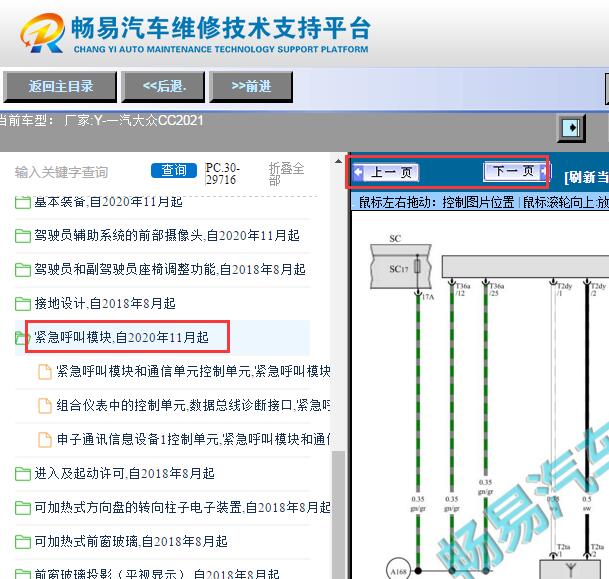Expand 接地设计,自2018年8月起 folder

click(105, 303)
